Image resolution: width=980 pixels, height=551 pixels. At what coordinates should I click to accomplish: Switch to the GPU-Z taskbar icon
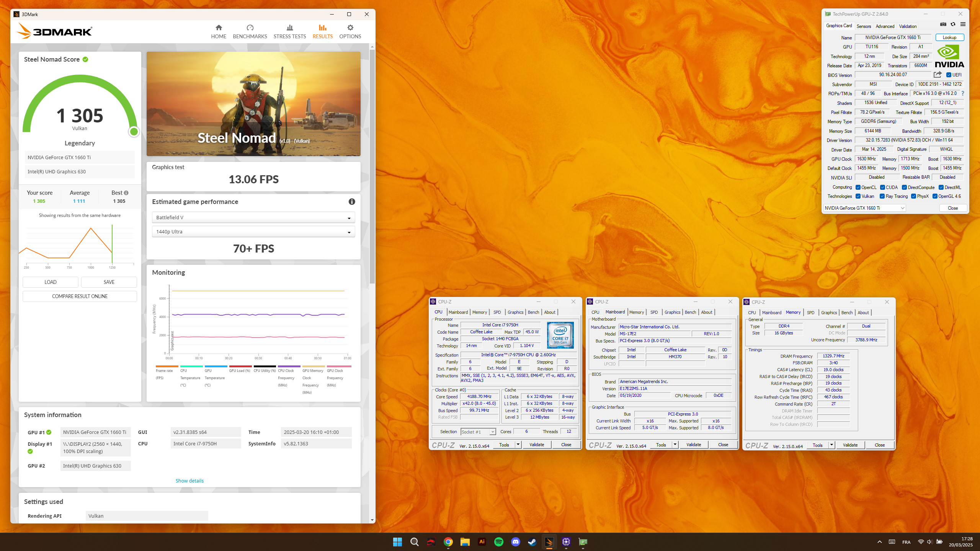(x=583, y=542)
